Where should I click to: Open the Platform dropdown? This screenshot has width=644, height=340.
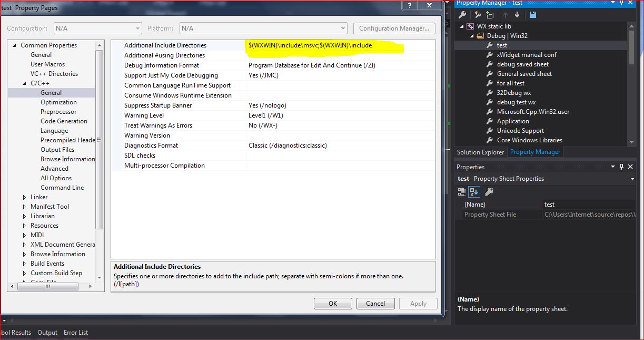343,28
